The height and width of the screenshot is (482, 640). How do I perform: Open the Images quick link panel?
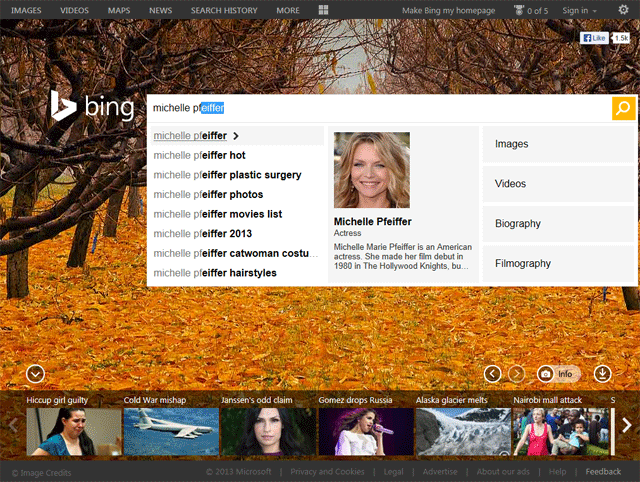pyautogui.click(x=558, y=144)
